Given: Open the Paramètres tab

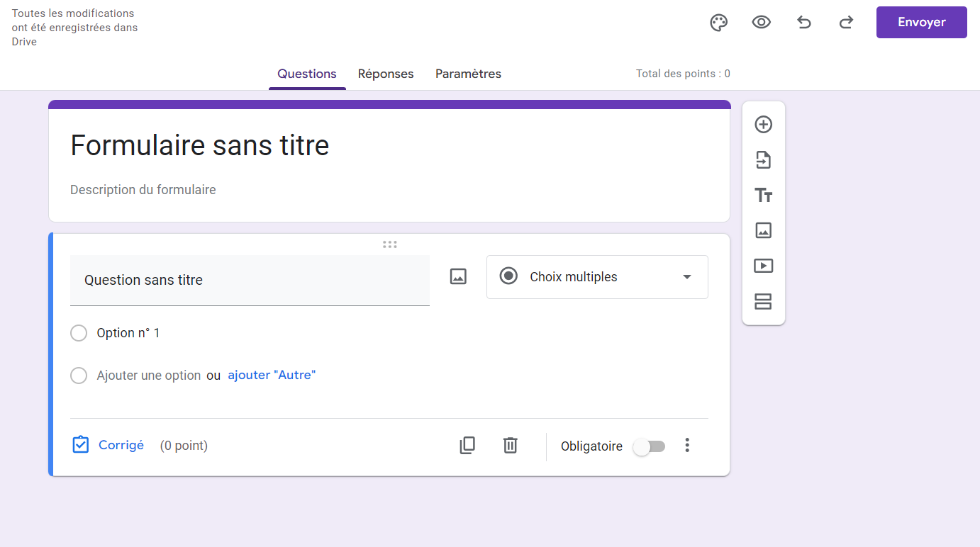Looking at the screenshot, I should [468, 74].
